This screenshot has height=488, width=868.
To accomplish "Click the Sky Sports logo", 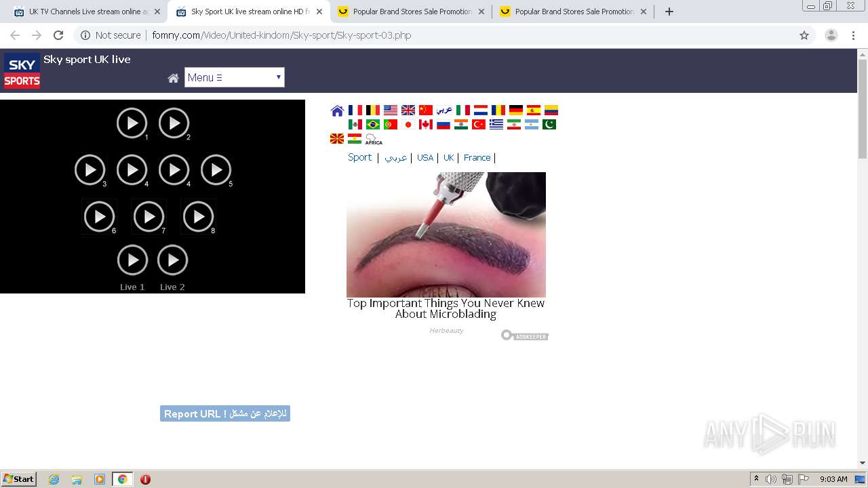I will click(22, 71).
